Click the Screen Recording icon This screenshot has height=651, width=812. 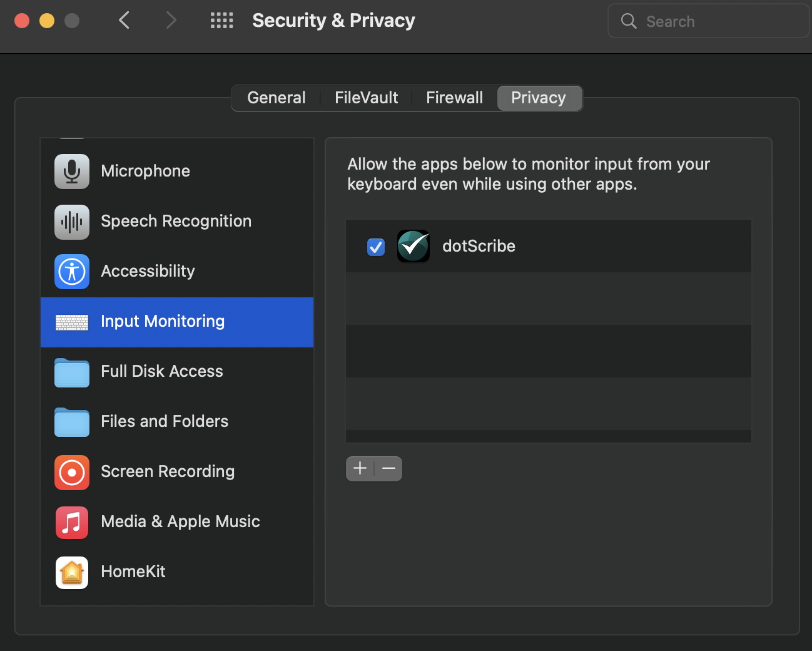point(72,473)
